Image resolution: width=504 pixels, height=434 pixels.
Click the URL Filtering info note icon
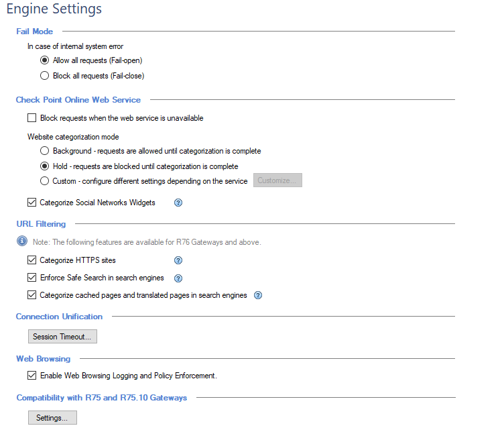22,241
